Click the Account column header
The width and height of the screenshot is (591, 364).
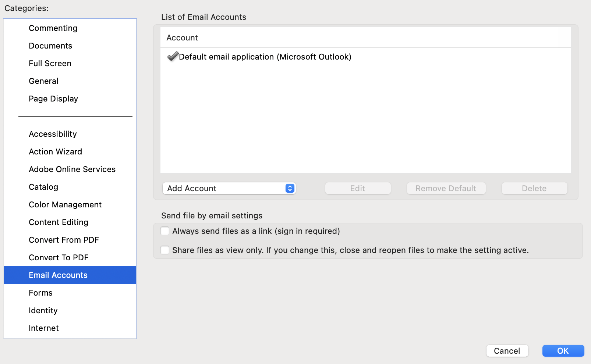[x=182, y=38]
